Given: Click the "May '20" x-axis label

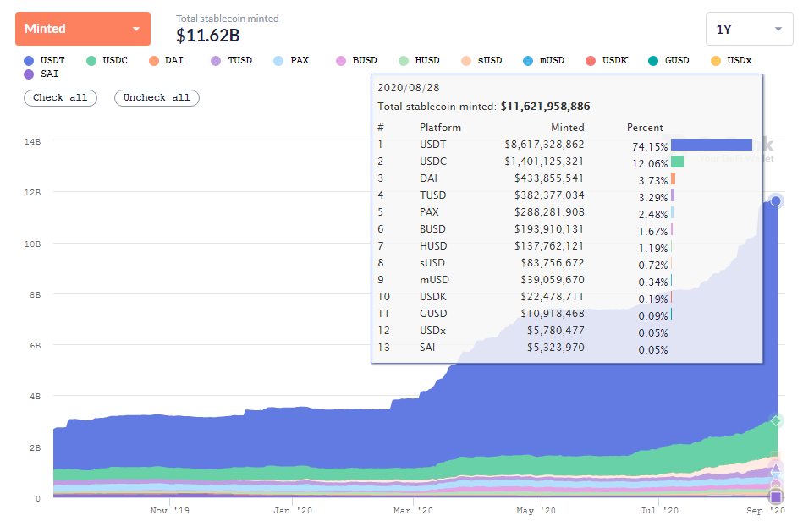Looking at the screenshot, I should click(x=536, y=511).
